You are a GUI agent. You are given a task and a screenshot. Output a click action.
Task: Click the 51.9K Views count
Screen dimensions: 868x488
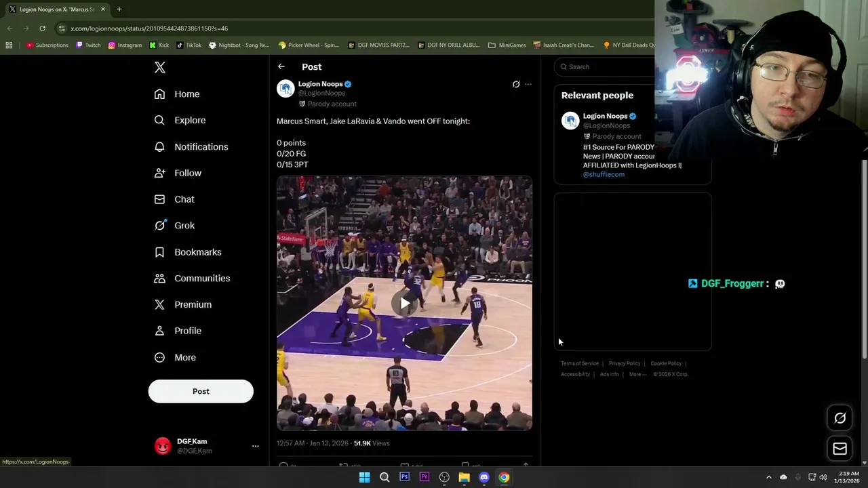pos(372,443)
